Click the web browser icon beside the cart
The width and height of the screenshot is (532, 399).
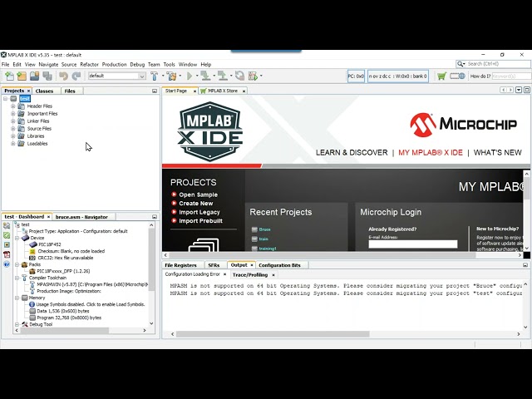coord(457,76)
